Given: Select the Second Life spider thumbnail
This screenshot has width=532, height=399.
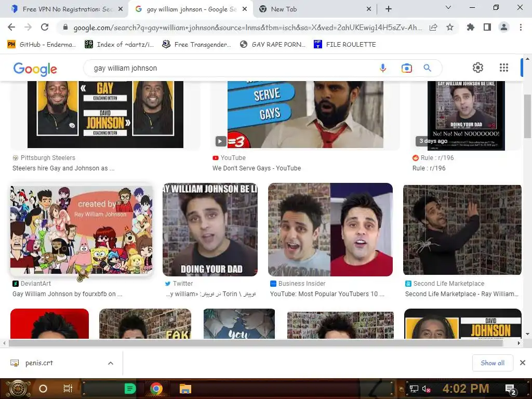Looking at the screenshot, I should [462, 230].
